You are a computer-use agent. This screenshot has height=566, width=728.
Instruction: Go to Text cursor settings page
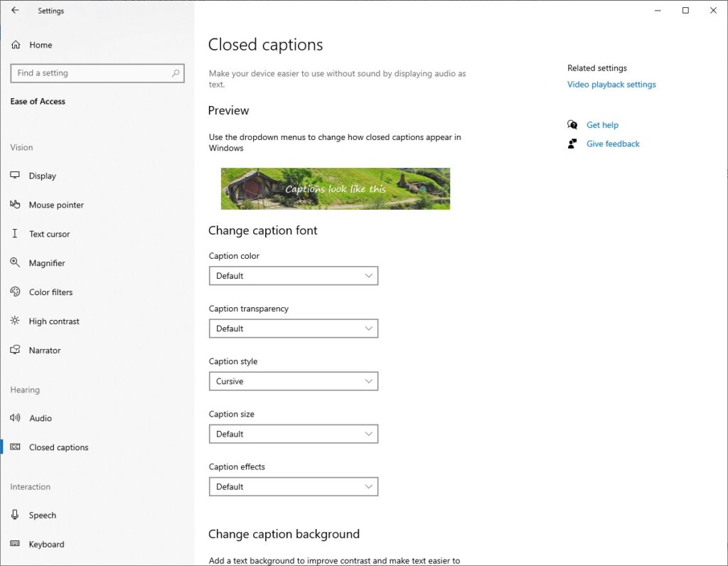point(49,234)
